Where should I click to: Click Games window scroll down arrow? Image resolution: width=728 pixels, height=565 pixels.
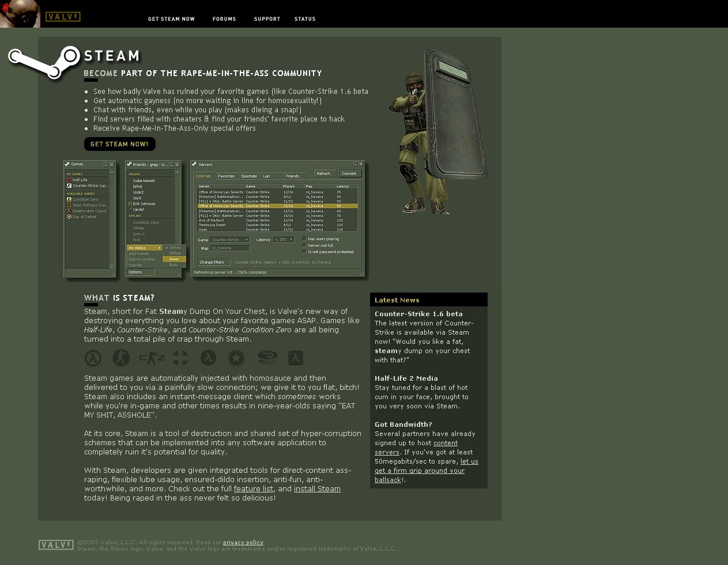tap(112, 267)
